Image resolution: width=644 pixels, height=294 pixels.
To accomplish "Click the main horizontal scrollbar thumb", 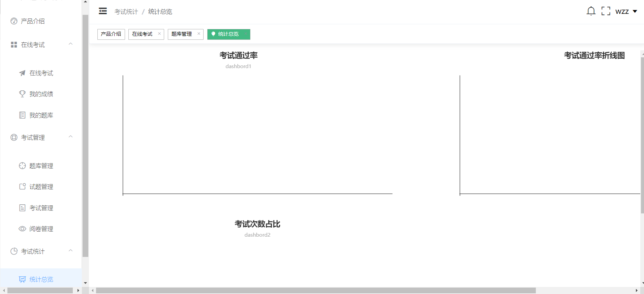I will coord(316,290).
